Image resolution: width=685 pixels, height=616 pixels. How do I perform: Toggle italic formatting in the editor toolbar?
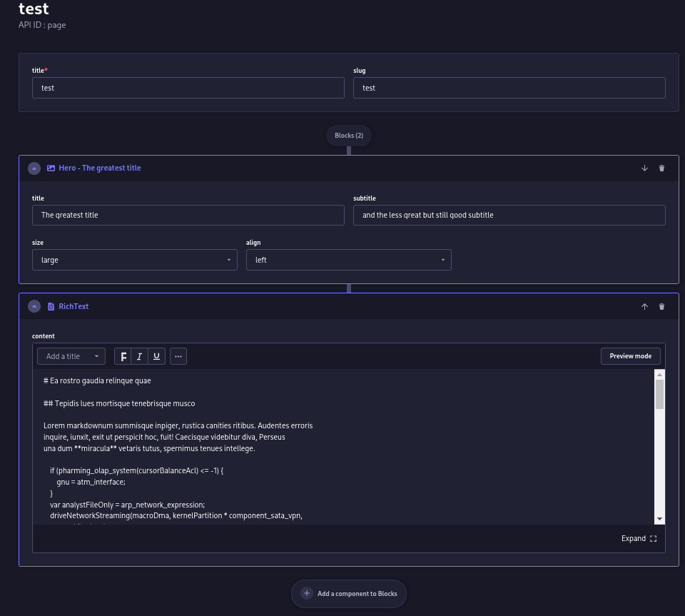(x=139, y=356)
